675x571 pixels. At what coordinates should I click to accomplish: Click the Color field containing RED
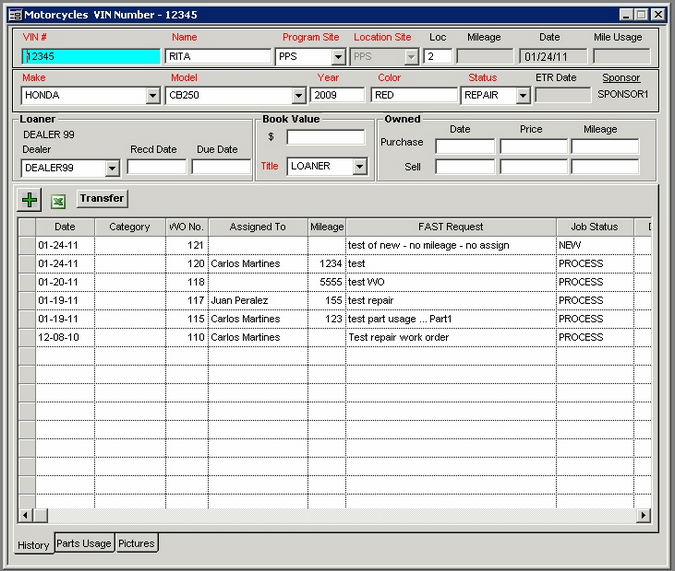point(413,96)
